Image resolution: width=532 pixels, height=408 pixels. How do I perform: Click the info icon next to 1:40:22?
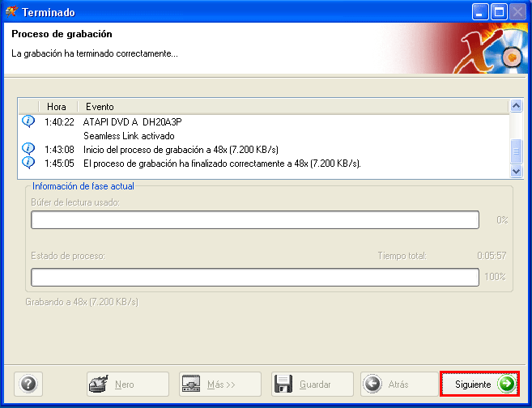pos(28,121)
